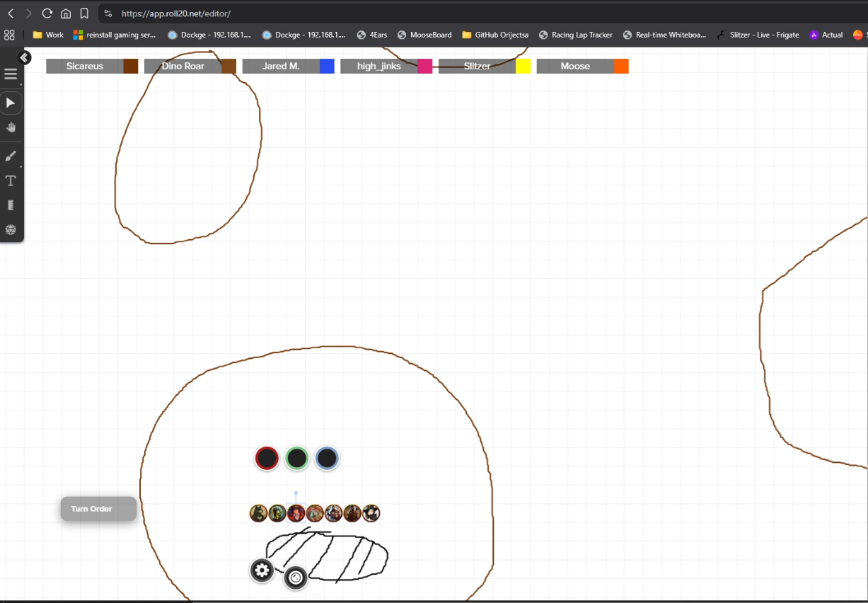The height and width of the screenshot is (603, 868).
Task: Click the blue token bar bubble
Action: pyautogui.click(x=327, y=459)
